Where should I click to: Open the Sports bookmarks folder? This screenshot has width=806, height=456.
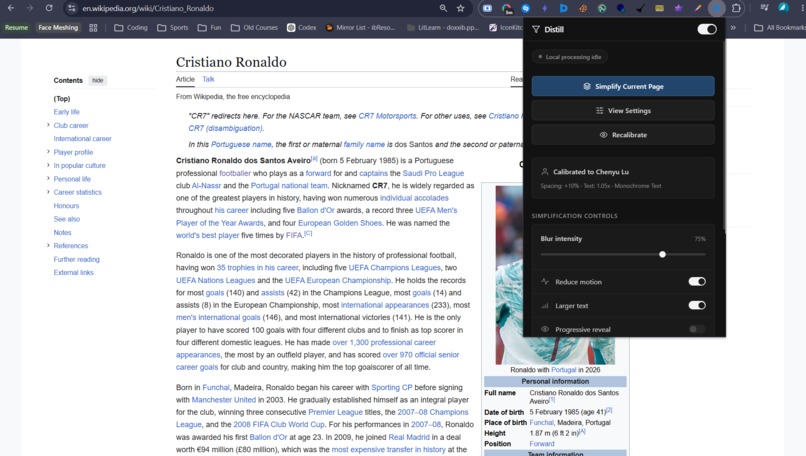[173, 28]
